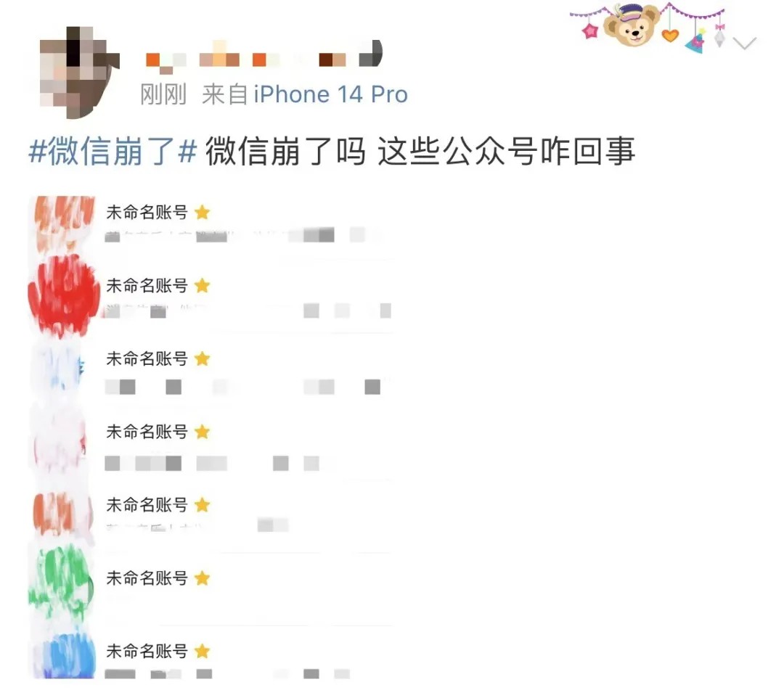The width and height of the screenshot is (784, 698).
Task: Open the second orange-avatar 未命名账号 account
Action: (211, 516)
